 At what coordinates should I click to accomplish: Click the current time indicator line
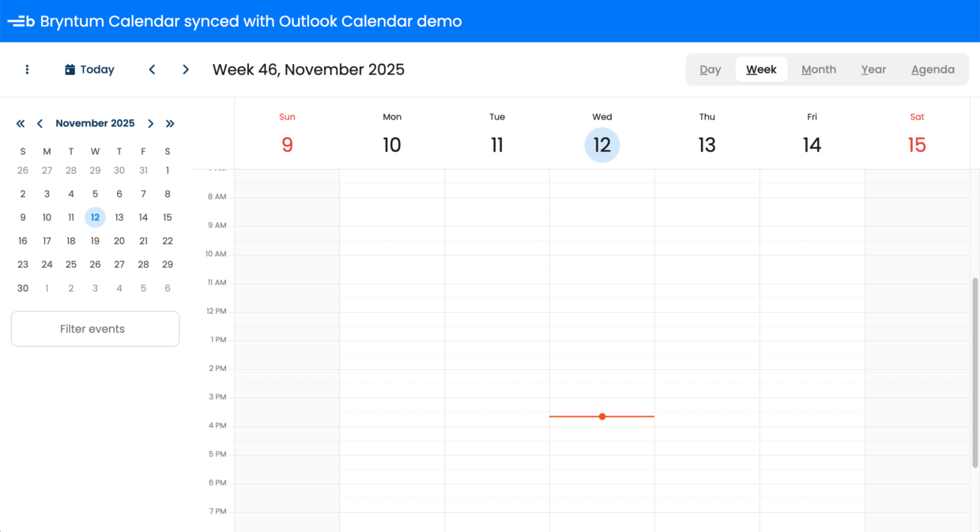coord(602,416)
